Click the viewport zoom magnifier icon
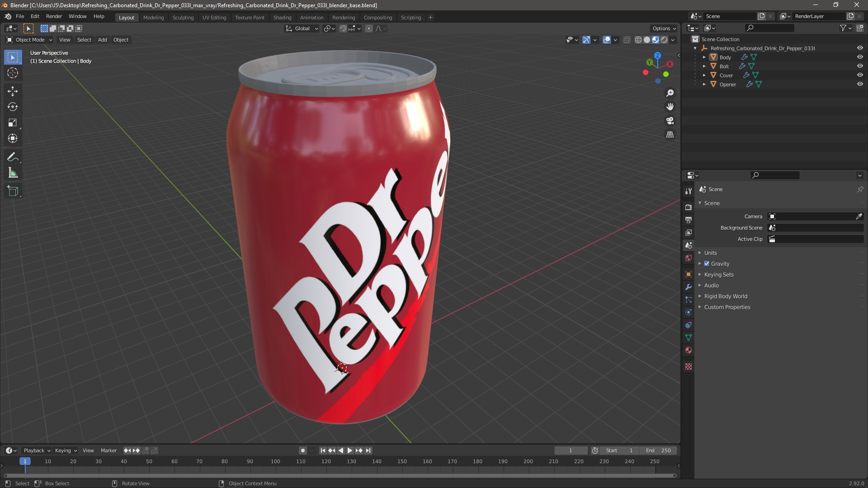Image resolution: width=868 pixels, height=488 pixels. (x=670, y=93)
